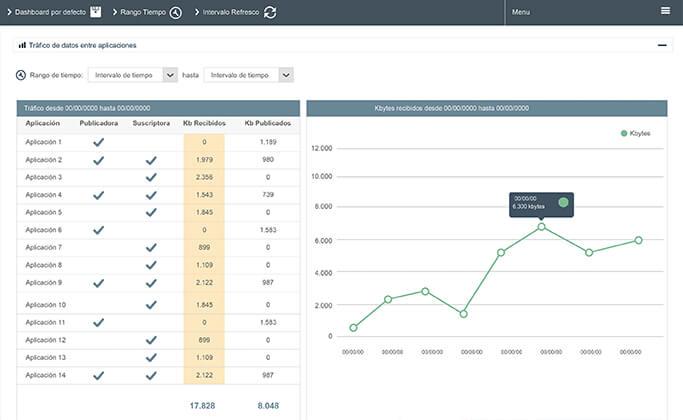Viewport: 683px width, 420px height.
Task: Click the refresh arrows icon for Intervalo Refresco
Action: 270,12
